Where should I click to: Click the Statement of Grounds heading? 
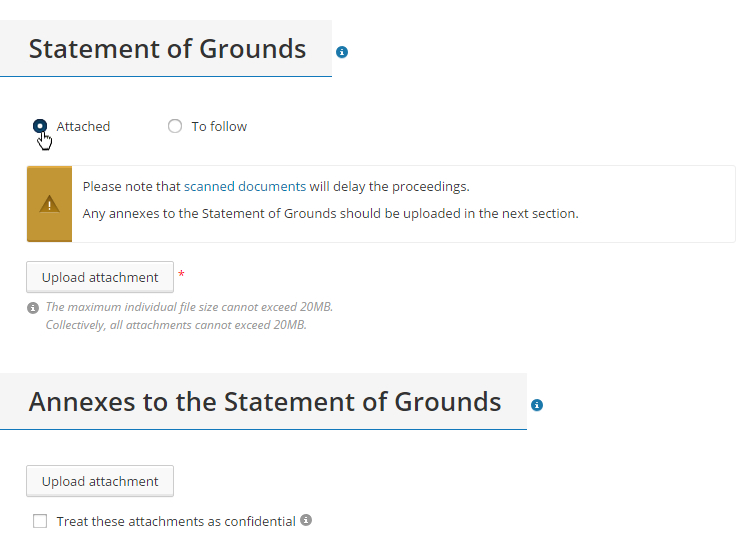pyautogui.click(x=167, y=49)
